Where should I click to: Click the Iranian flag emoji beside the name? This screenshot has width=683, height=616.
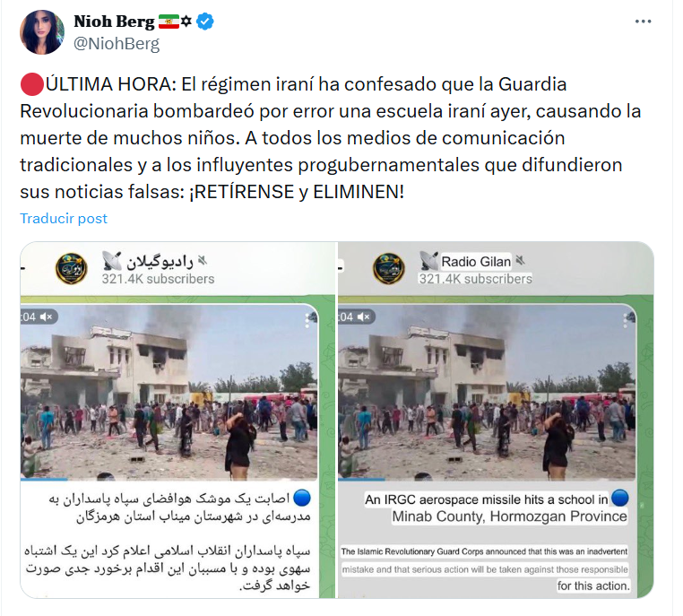[169, 22]
